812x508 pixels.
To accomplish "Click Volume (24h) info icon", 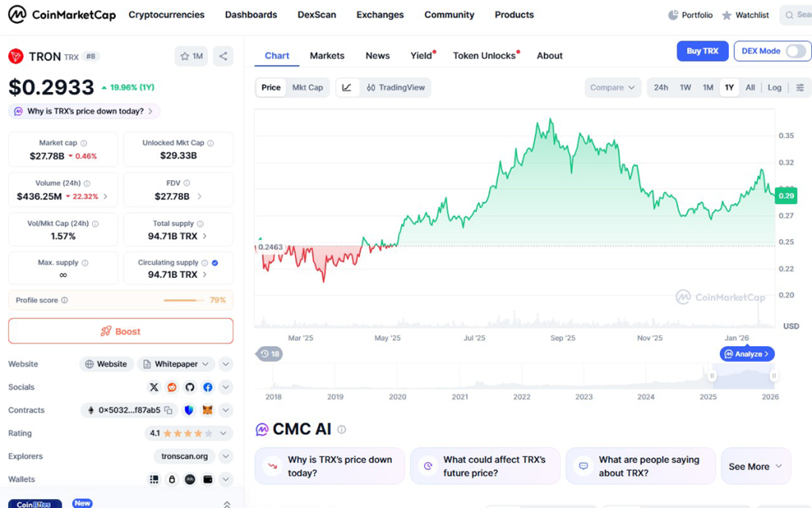I will click(x=87, y=183).
